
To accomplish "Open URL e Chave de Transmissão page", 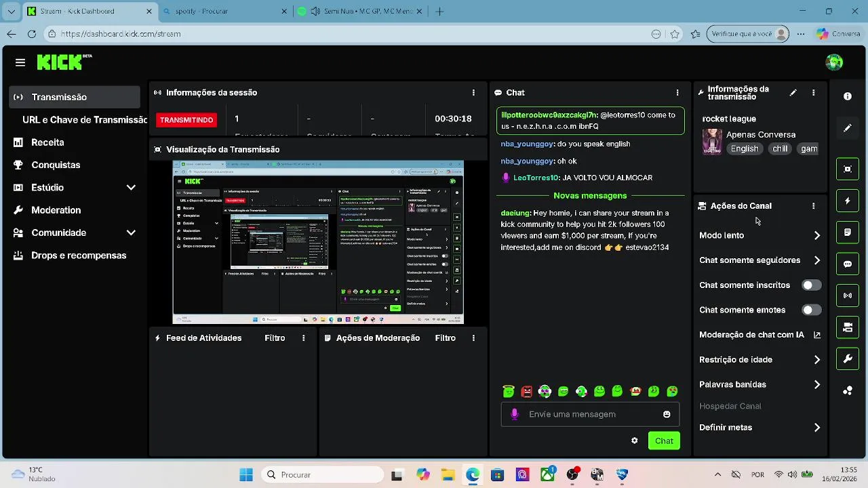I will [x=84, y=120].
